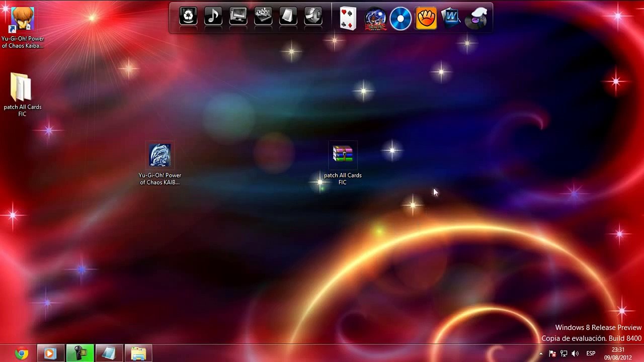Show hidden system tray icons
The width and height of the screenshot is (644, 362).
point(541,354)
